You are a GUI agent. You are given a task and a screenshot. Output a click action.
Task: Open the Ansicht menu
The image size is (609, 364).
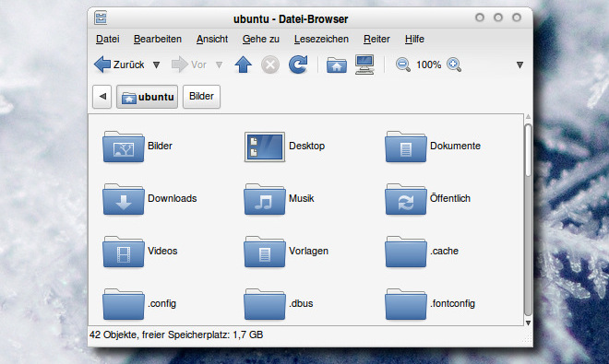click(212, 40)
